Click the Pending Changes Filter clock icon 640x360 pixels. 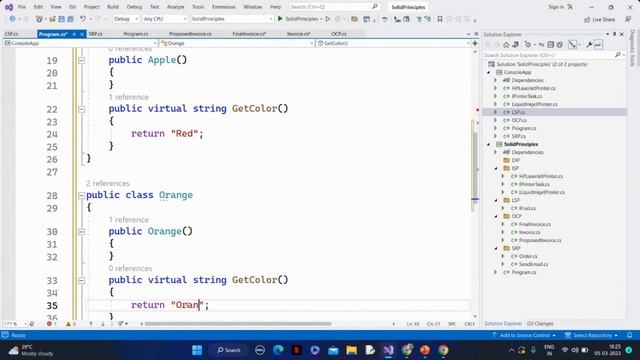(x=528, y=45)
